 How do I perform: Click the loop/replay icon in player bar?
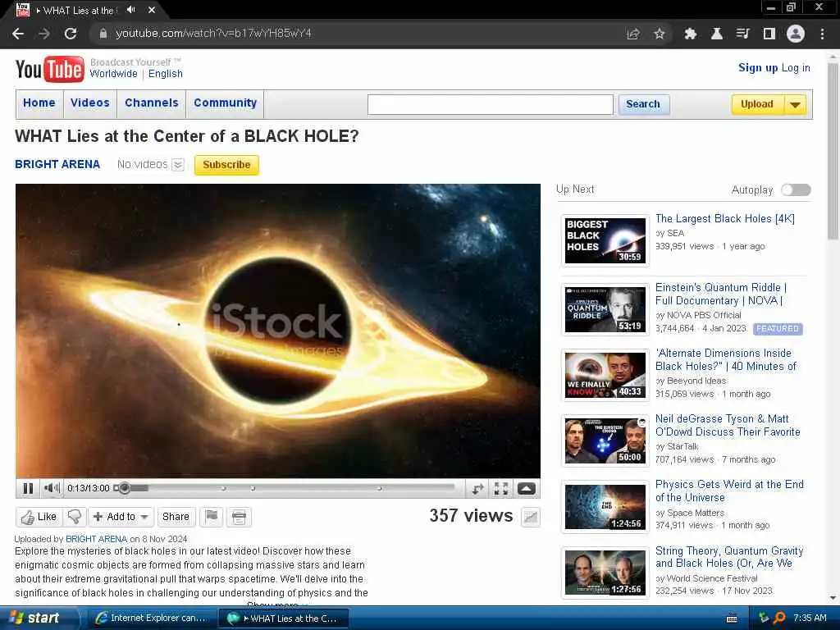[477, 488]
